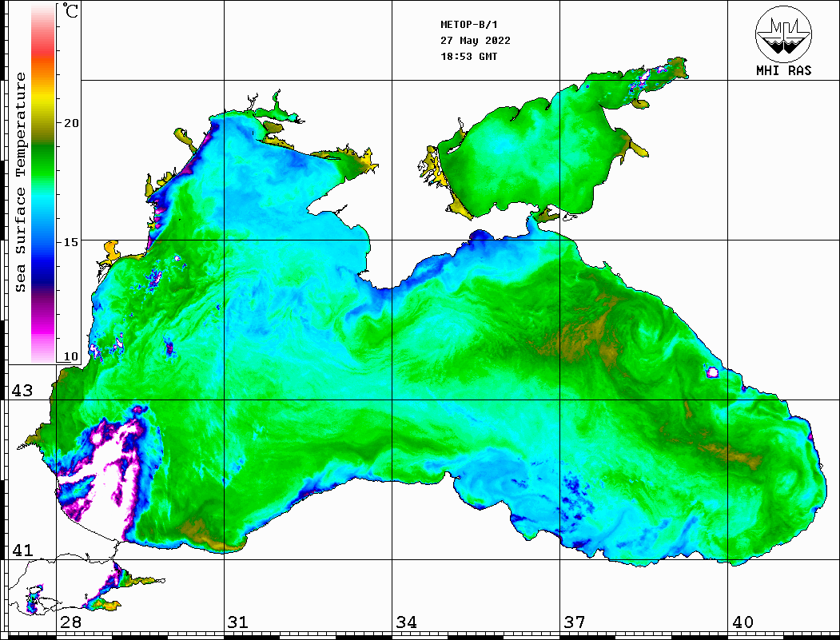Click the time '18:53 GMT'
Viewport: 840px width, 640px height.
(468, 56)
